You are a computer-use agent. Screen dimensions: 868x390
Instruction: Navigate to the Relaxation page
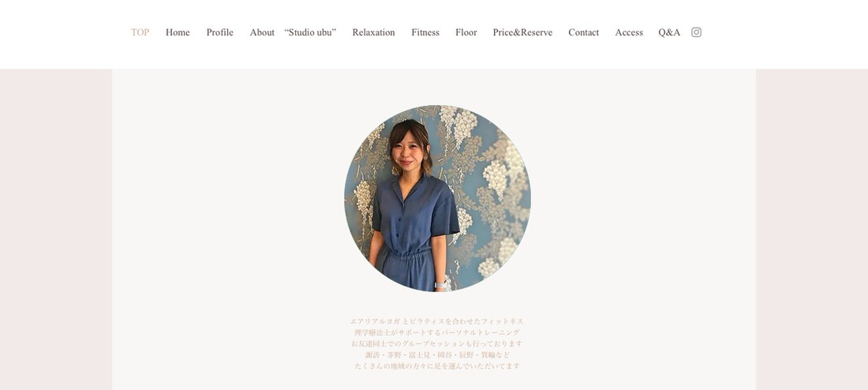coord(374,32)
